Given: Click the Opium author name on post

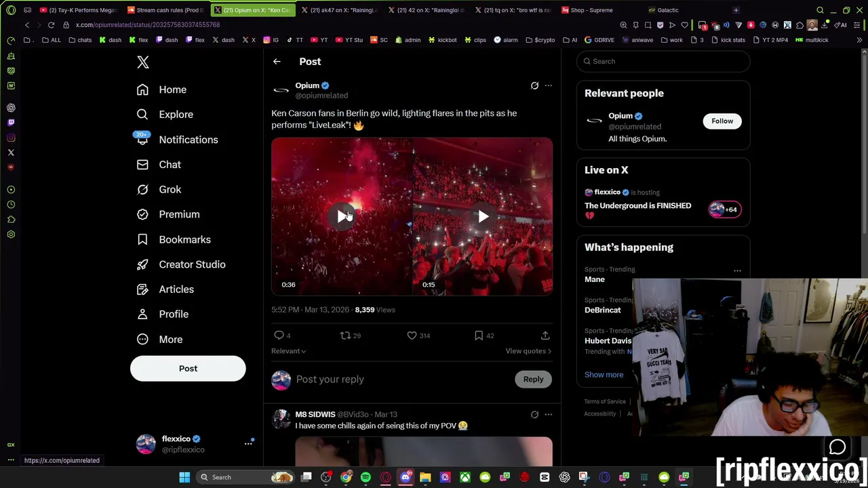Looking at the screenshot, I should [x=307, y=85].
